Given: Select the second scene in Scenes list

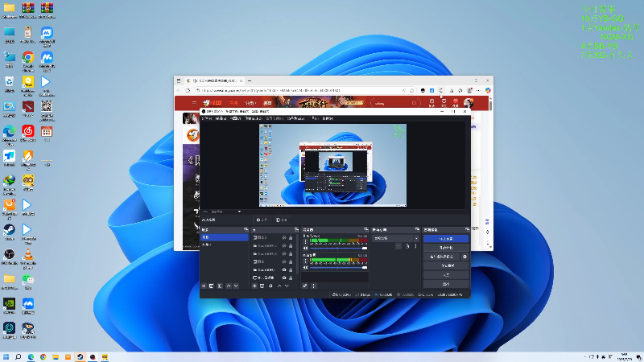Looking at the screenshot, I should 225,245.
